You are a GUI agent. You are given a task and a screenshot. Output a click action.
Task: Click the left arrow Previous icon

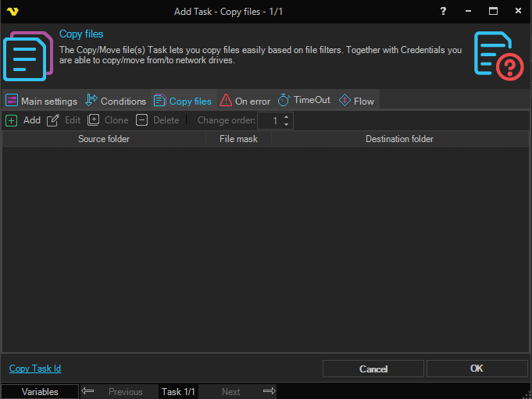coord(88,391)
